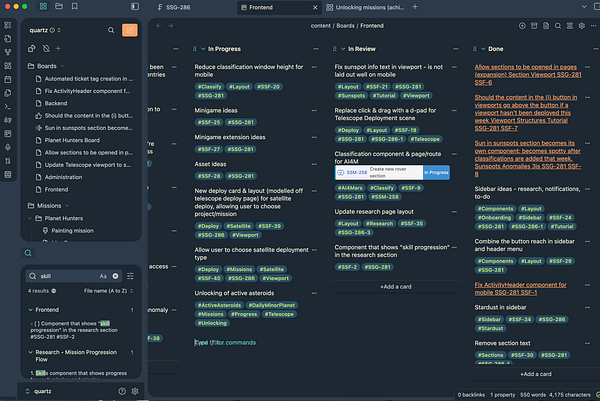Screen dimensions: 600x401
Task: Navigate back with left arrow
Action: pyautogui.click(x=158, y=26)
